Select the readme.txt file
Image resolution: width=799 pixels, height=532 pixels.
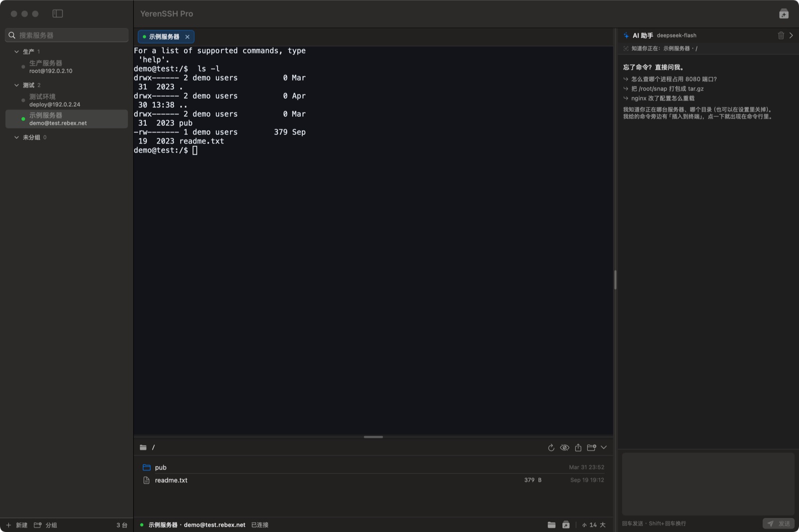pyautogui.click(x=373, y=480)
